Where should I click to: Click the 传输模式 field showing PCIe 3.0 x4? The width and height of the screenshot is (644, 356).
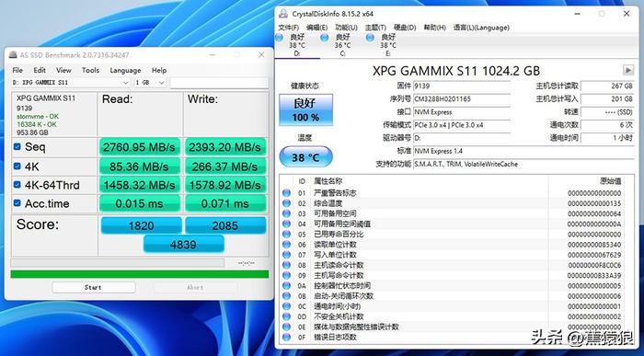tap(462, 125)
